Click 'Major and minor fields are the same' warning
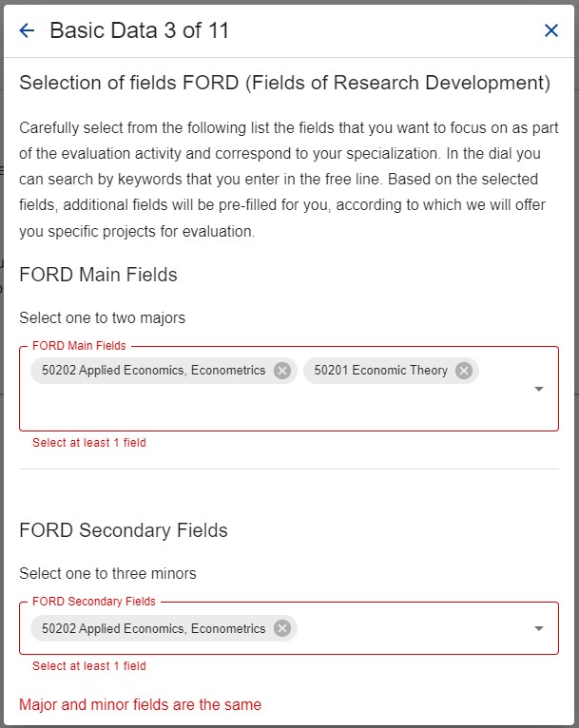Screen dimensions: 579x728 [x=140, y=705]
